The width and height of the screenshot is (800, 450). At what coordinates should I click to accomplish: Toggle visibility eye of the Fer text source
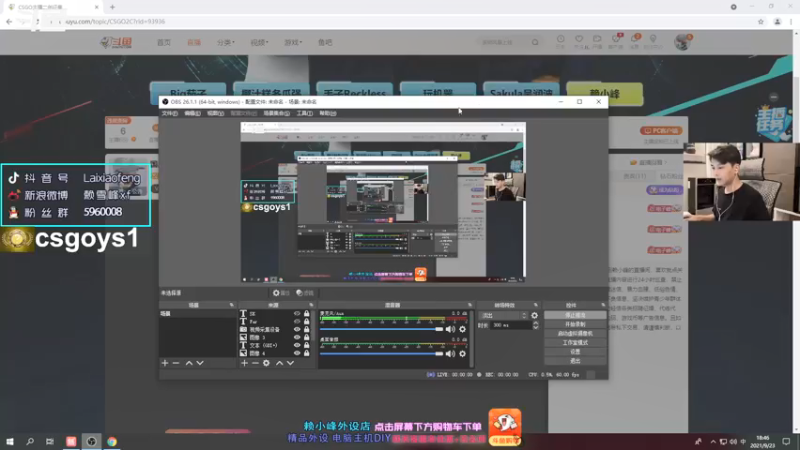[297, 322]
